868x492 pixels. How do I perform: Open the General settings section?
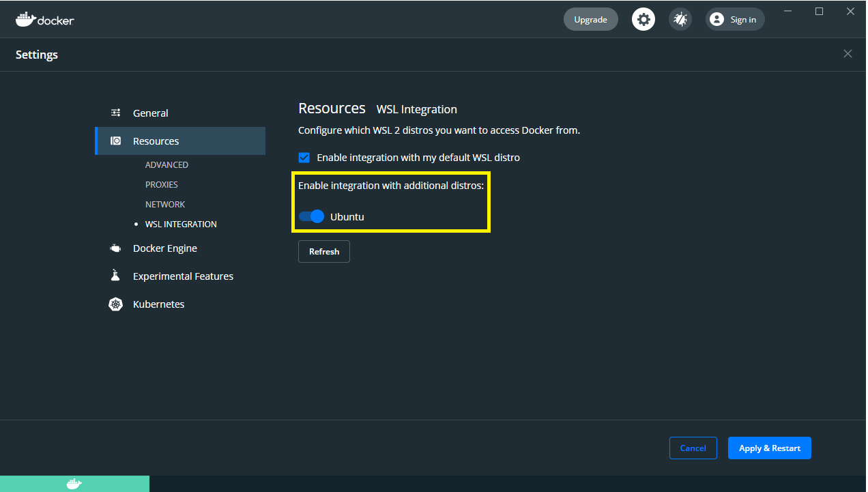coord(180,113)
